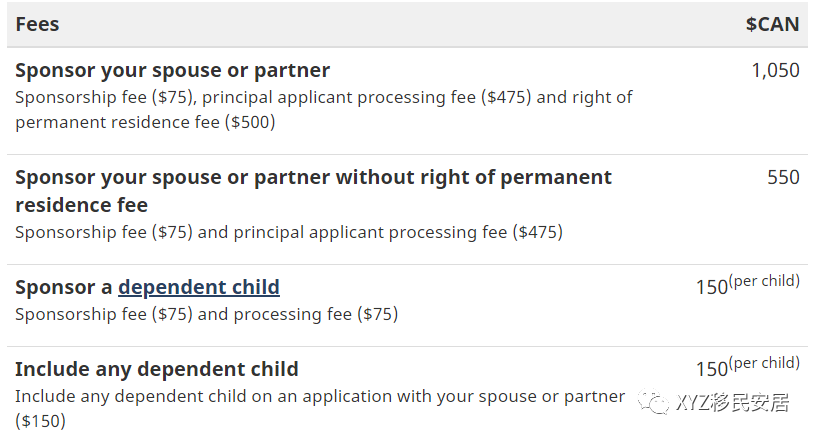Select the Fees column header

37,24
